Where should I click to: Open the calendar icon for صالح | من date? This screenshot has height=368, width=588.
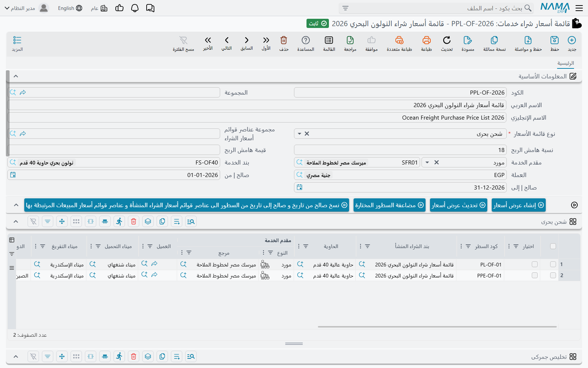(x=13, y=175)
